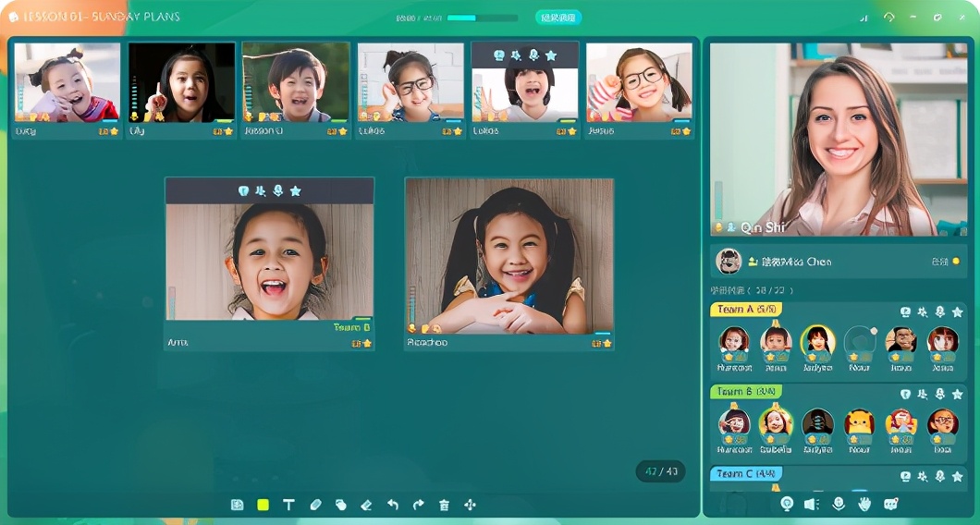Expand the Team B group header

pyautogui.click(x=746, y=392)
